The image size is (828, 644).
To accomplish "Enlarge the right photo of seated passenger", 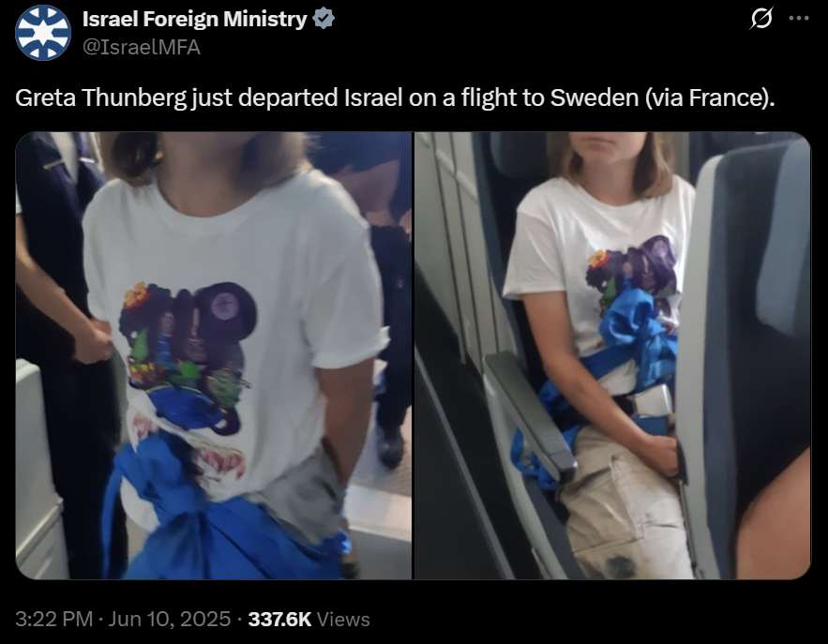I will coord(612,355).
